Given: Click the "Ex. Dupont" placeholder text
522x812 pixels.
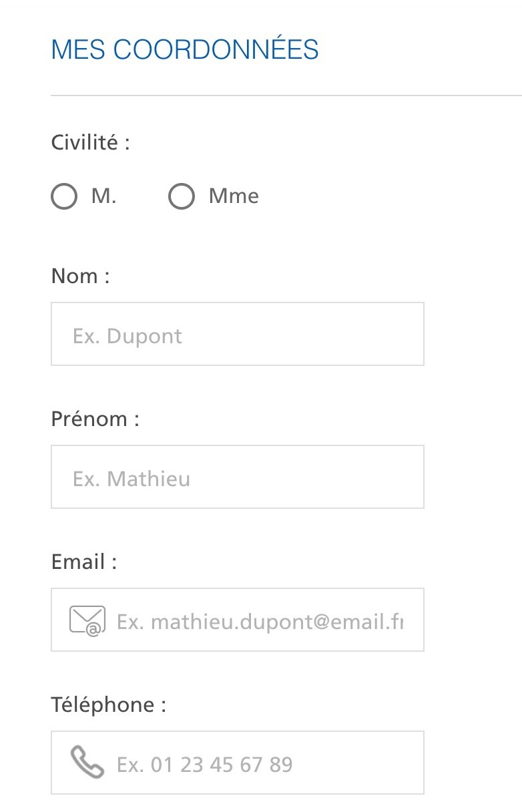Looking at the screenshot, I should pyautogui.click(x=127, y=336).
